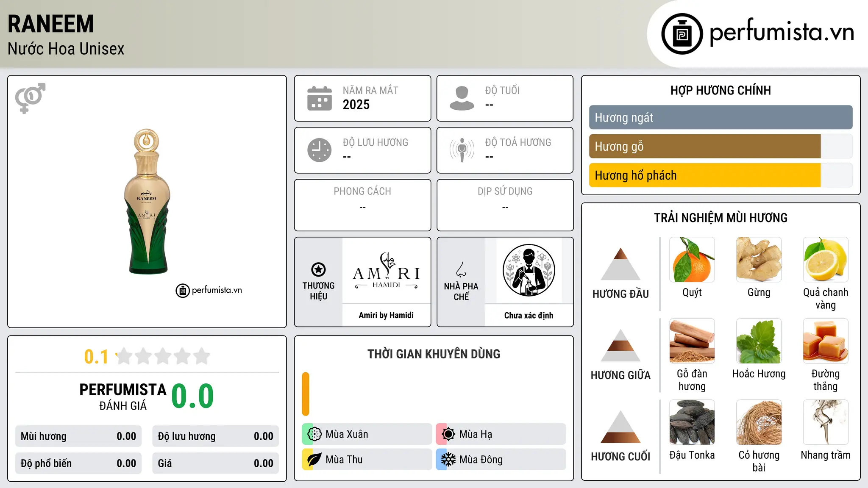Screen dimensions: 868x488
Task: Click the NĂM RA MẮT label
Action: 370,90
